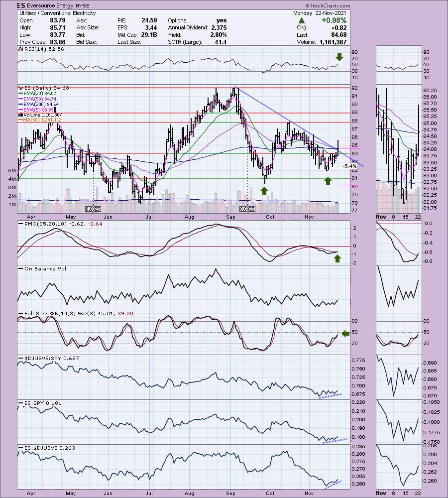Click the Chg value +0.82
The width and height of the screenshot is (448, 498).
pyautogui.click(x=338, y=27)
